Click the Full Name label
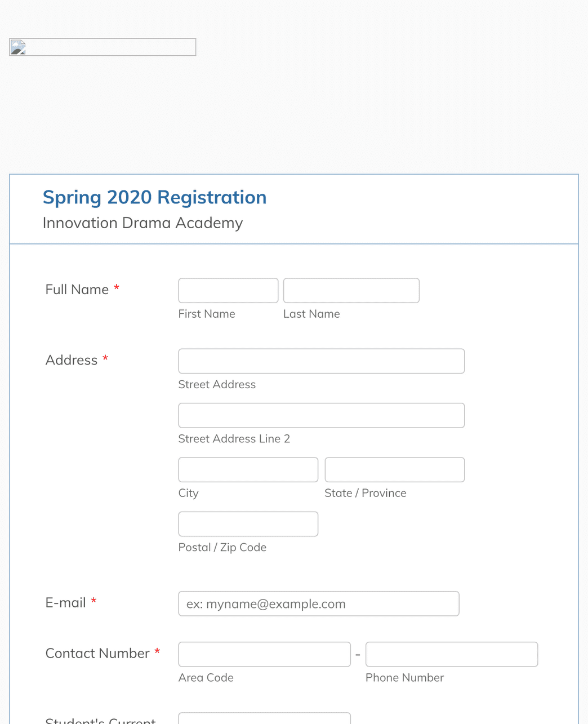This screenshot has height=724, width=588. (77, 289)
